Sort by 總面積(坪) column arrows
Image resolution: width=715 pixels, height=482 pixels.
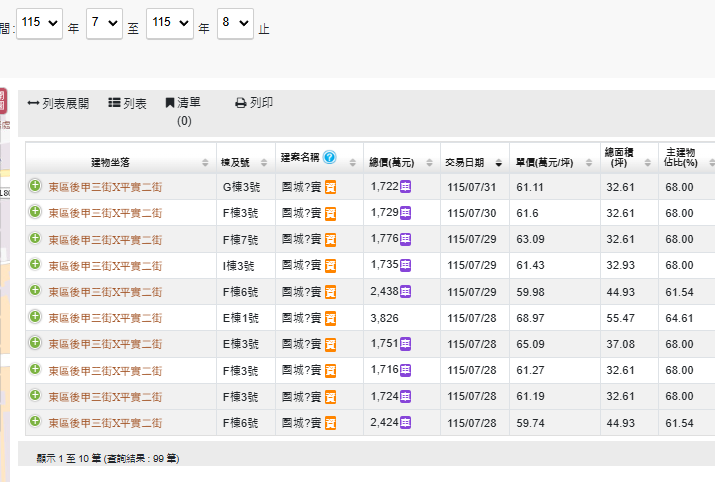[x=648, y=163]
